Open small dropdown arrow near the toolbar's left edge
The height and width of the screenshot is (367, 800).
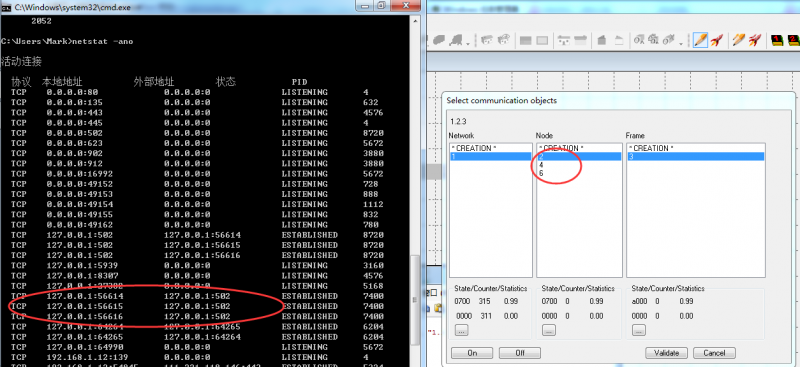[468, 44]
